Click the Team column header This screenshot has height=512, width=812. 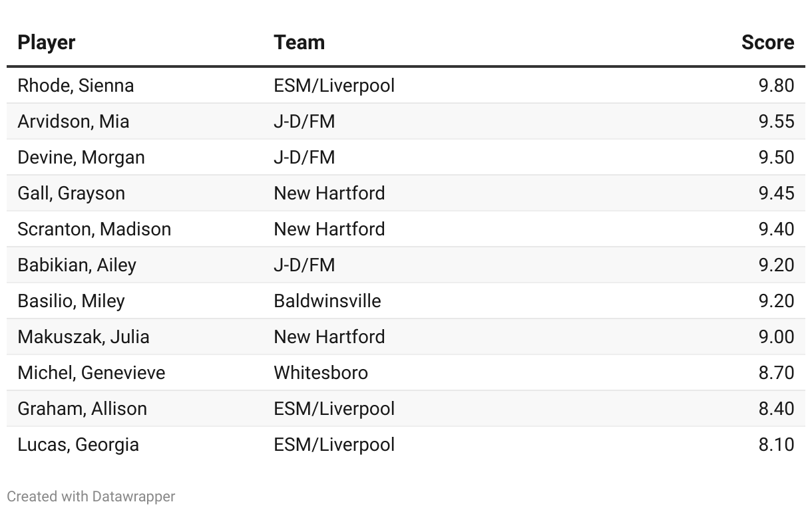299,43
